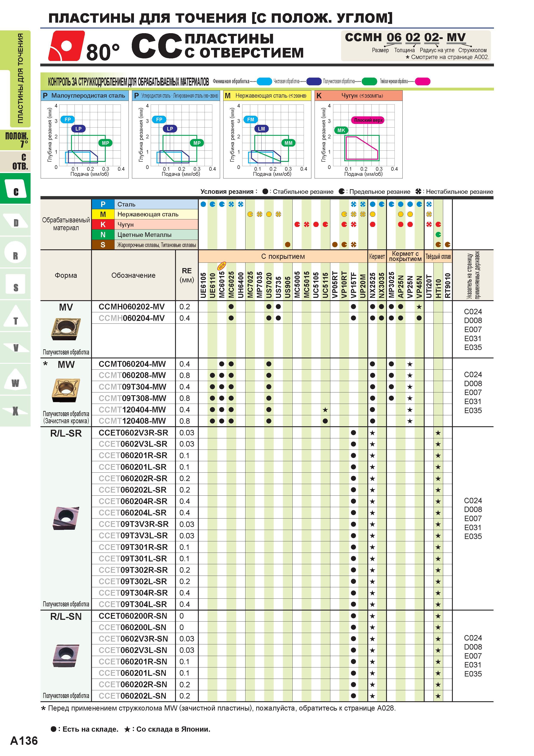
Task: Click the MW chipbreaker footnote mentioning page A028
Action: pos(218,708)
